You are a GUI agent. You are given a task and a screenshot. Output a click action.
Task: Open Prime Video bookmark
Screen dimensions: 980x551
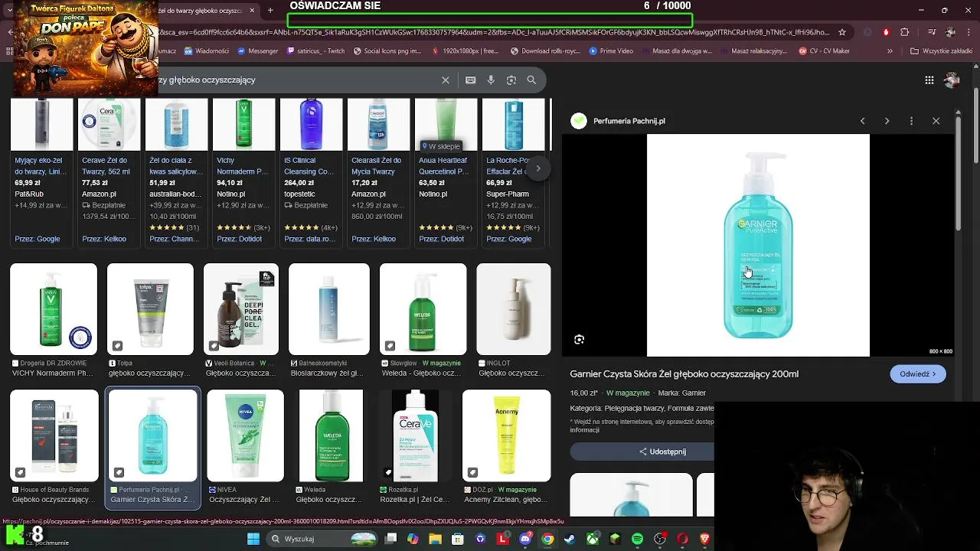[x=611, y=51]
